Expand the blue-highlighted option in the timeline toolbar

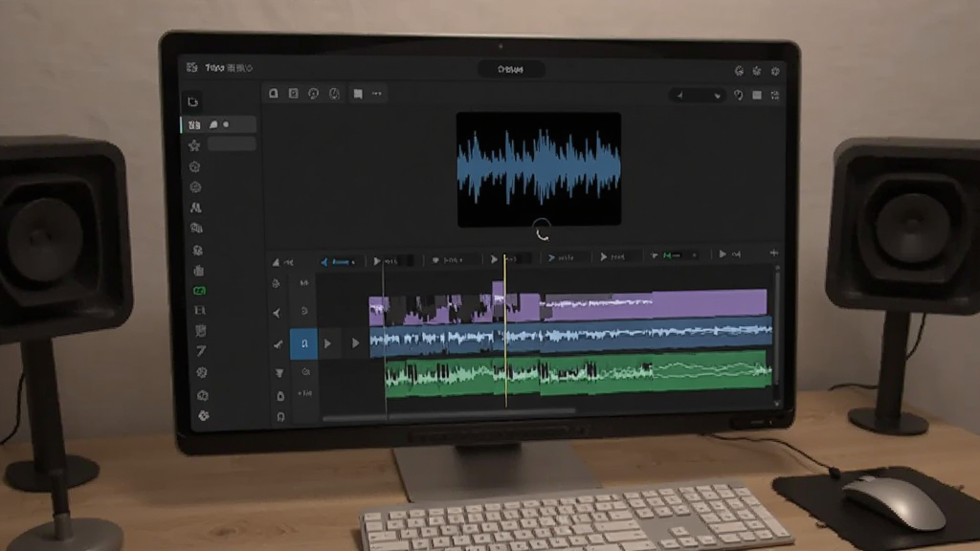pos(338,262)
